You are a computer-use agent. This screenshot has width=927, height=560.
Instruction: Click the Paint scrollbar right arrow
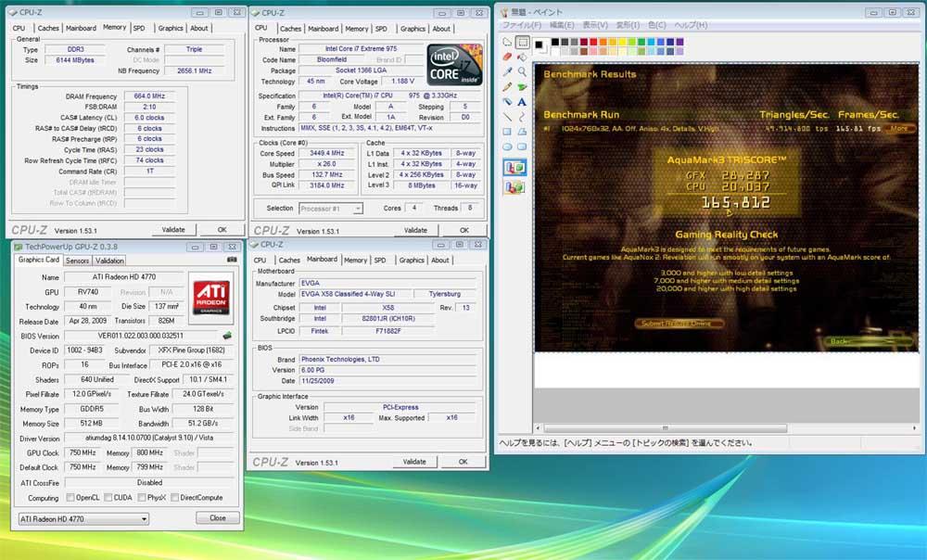pyautogui.click(x=914, y=427)
